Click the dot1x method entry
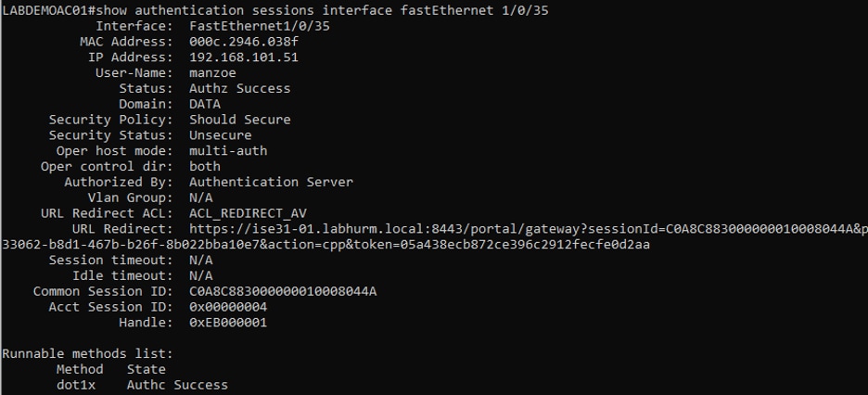The width and height of the screenshot is (868, 395). click(x=76, y=385)
